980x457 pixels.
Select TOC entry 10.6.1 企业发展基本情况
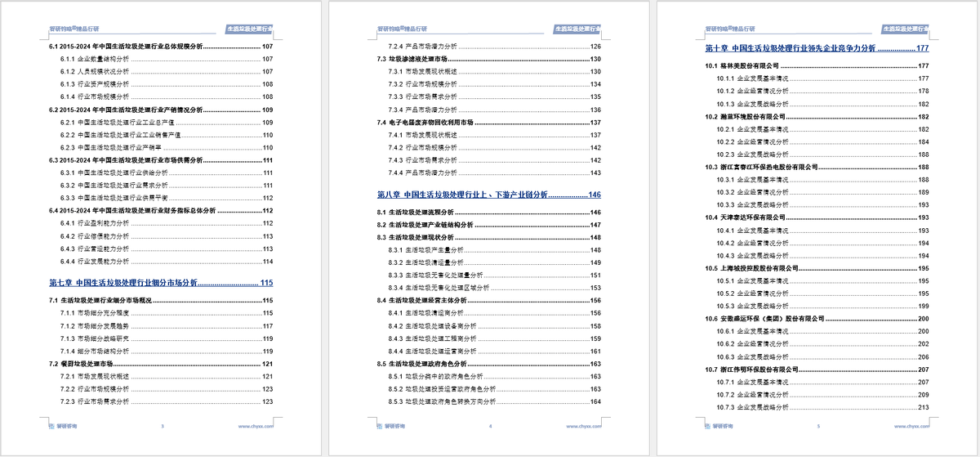(x=823, y=331)
